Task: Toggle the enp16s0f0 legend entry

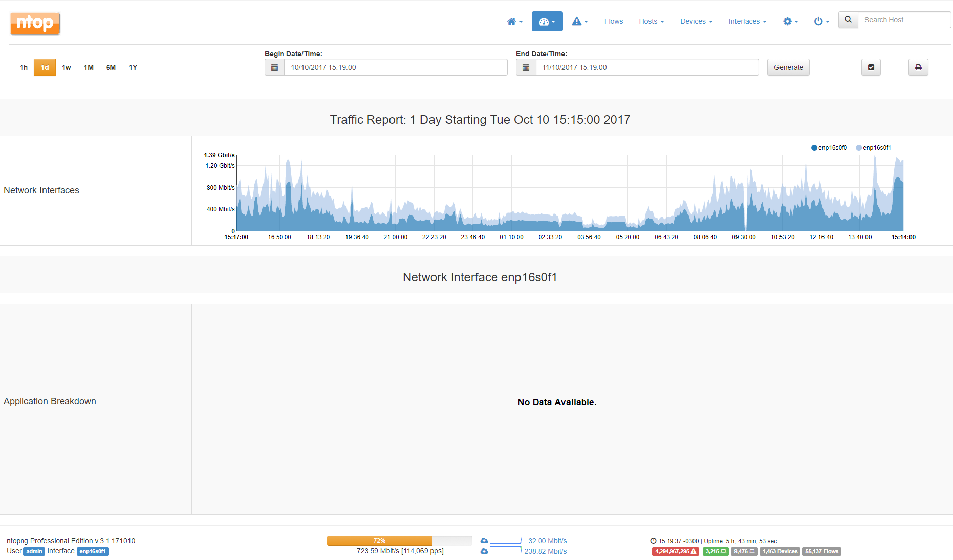Action: (829, 147)
